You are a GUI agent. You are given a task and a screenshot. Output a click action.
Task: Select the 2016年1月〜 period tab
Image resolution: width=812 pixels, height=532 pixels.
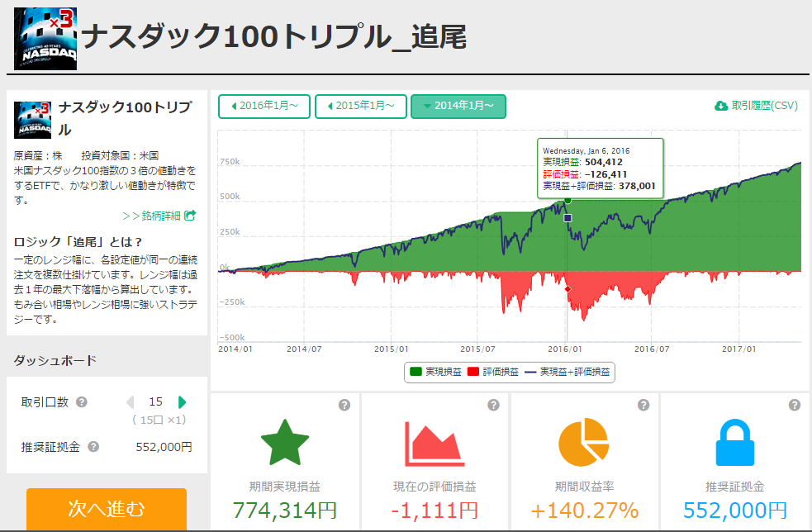click(264, 107)
